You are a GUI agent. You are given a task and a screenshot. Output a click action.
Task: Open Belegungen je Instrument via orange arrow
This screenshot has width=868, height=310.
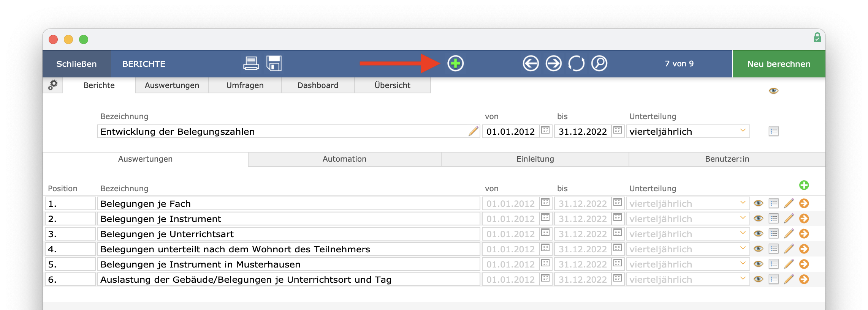804,219
